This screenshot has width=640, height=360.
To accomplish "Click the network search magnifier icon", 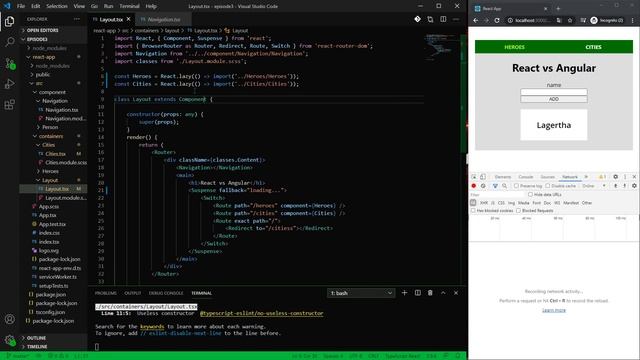I will pos(504,186).
